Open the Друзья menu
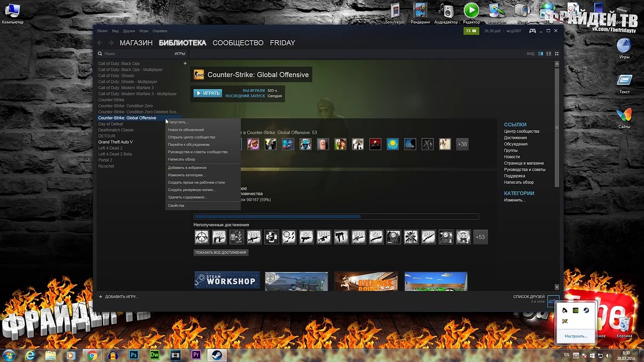Viewport: 644px width, 362px height. 129,31
